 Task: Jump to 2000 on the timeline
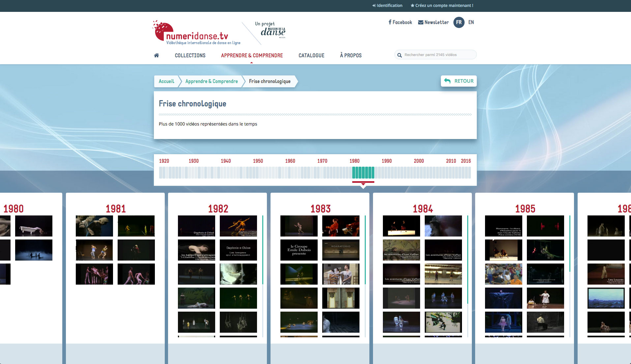tap(419, 161)
